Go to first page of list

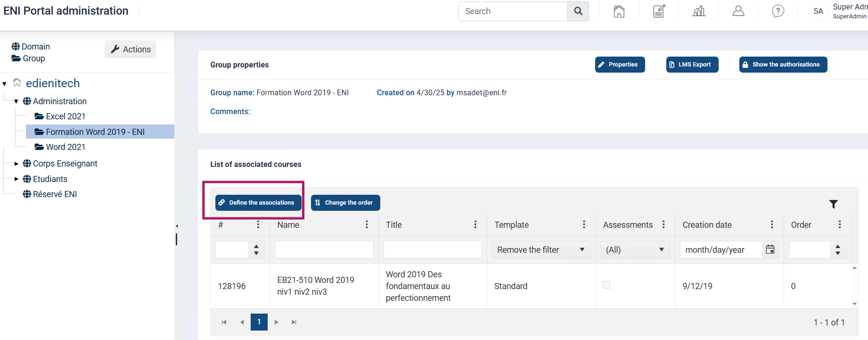click(x=224, y=322)
